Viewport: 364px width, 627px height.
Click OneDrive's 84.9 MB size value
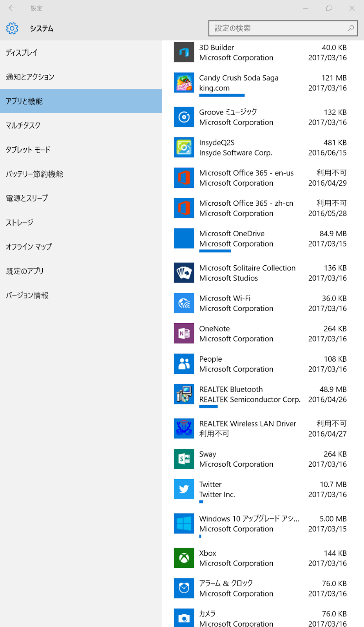click(333, 234)
